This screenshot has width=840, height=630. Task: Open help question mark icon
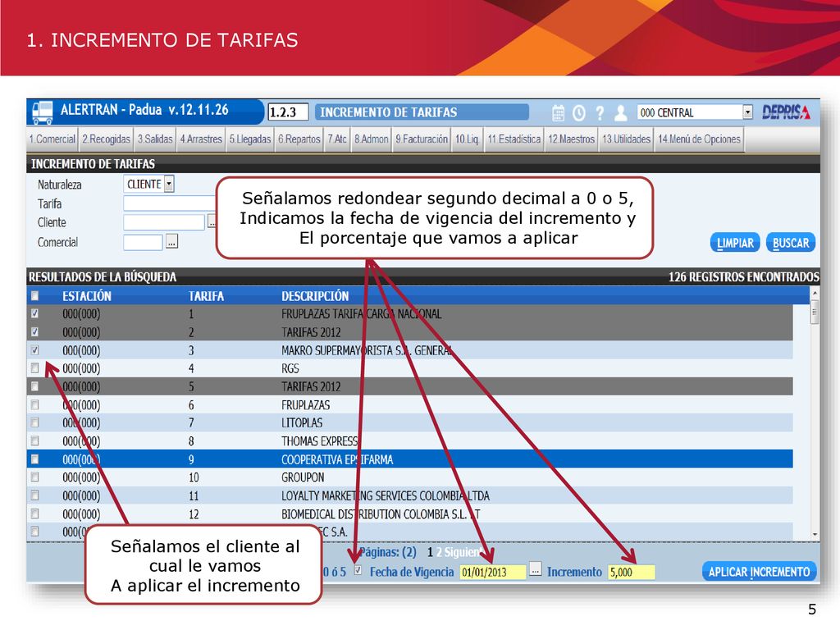point(600,112)
